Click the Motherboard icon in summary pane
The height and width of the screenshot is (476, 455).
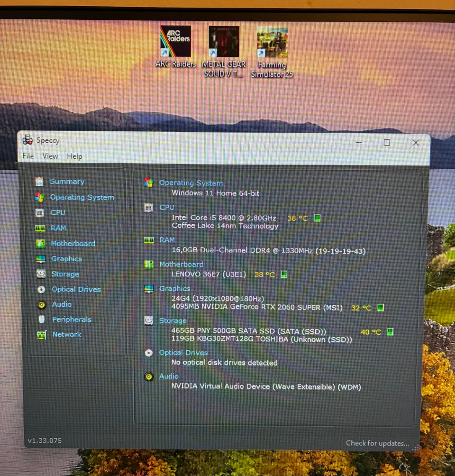pos(149,265)
